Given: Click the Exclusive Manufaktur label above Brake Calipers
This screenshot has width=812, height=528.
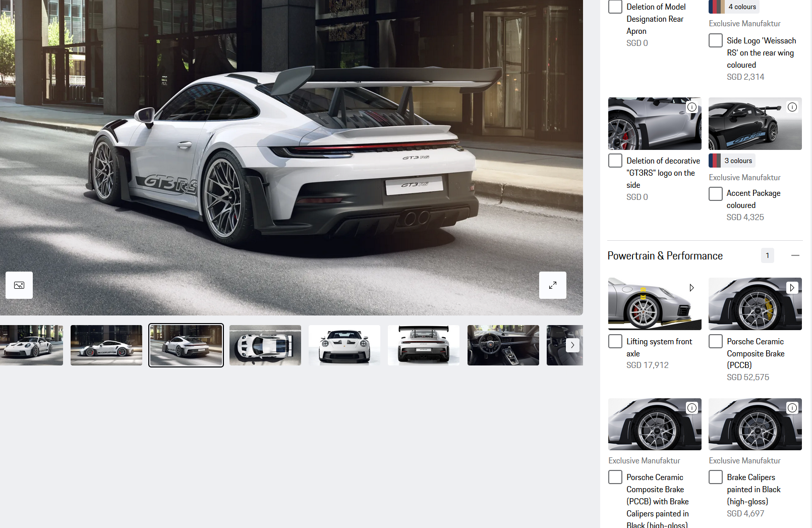Looking at the screenshot, I should coord(744,461).
